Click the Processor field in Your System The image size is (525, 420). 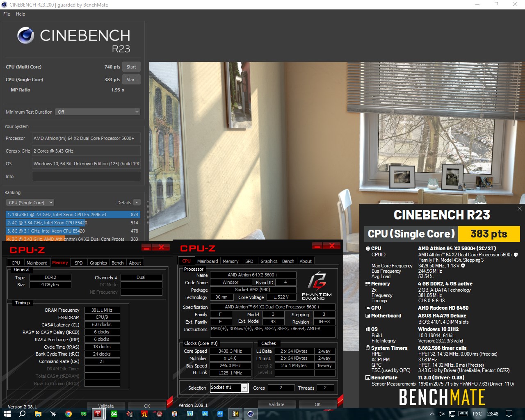(86, 138)
